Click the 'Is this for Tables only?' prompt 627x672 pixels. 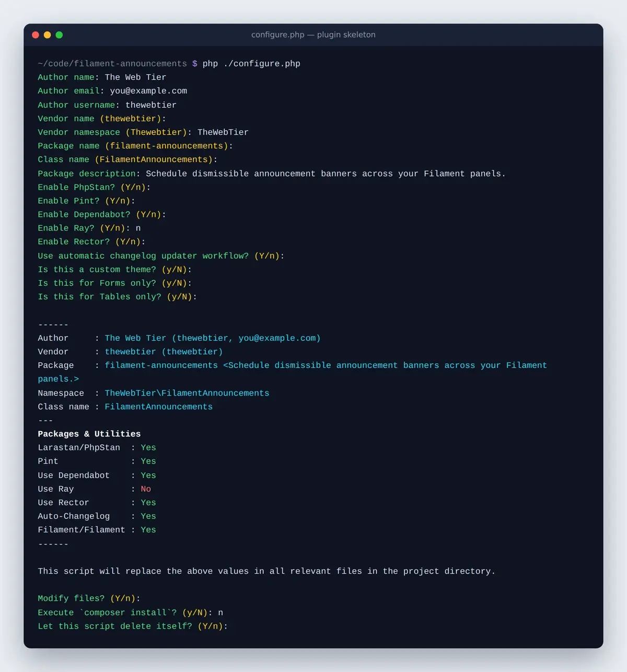[118, 297]
